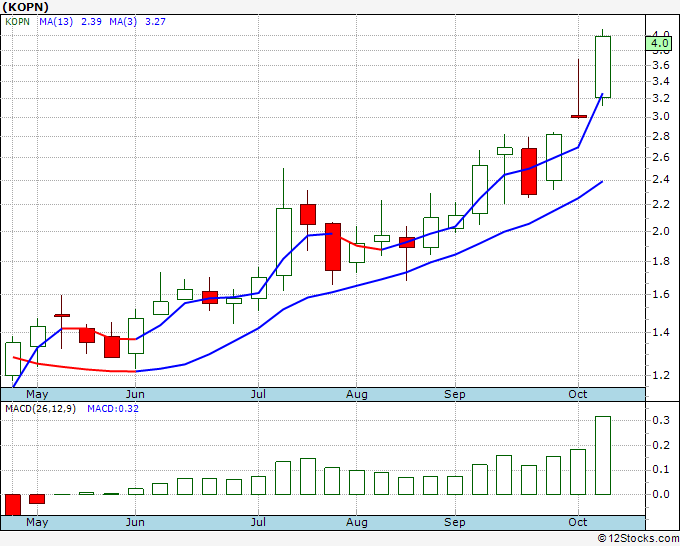
Task: Select the first red MACD bar in May
Action: 13,504
